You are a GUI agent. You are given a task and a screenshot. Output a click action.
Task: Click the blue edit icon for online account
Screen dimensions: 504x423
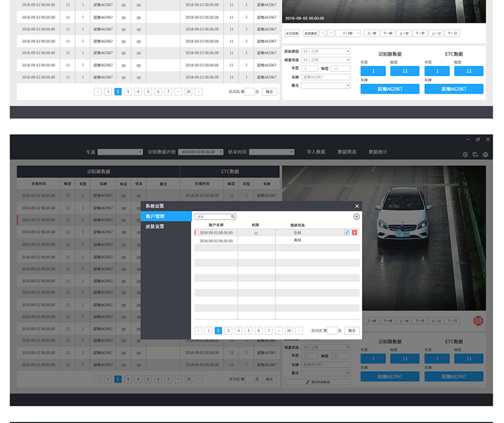347,232
